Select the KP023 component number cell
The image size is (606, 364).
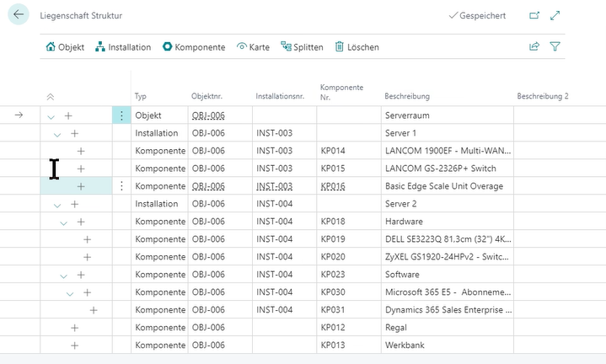click(349, 275)
